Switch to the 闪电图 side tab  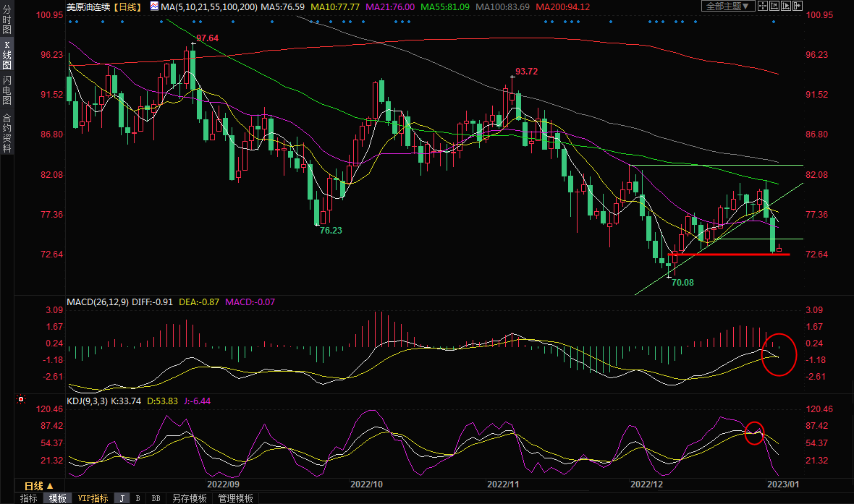point(7,90)
